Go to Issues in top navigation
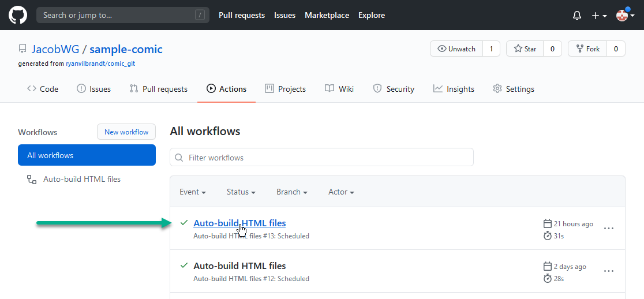The width and height of the screenshot is (644, 299). 284,15
